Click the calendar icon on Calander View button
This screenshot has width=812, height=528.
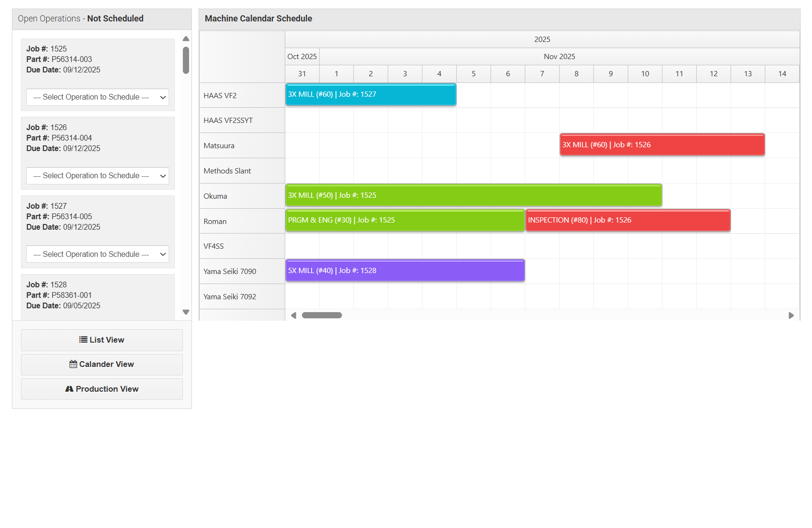tap(73, 364)
